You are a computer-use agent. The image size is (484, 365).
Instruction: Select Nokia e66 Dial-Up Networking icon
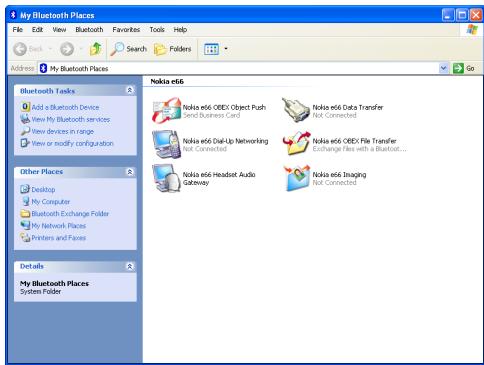pos(166,144)
